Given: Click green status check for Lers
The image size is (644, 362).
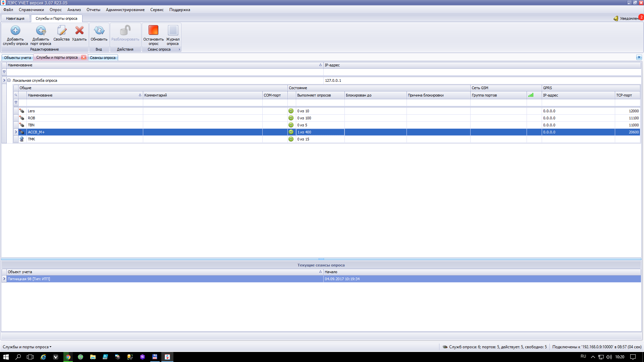Looking at the screenshot, I should (x=291, y=111).
